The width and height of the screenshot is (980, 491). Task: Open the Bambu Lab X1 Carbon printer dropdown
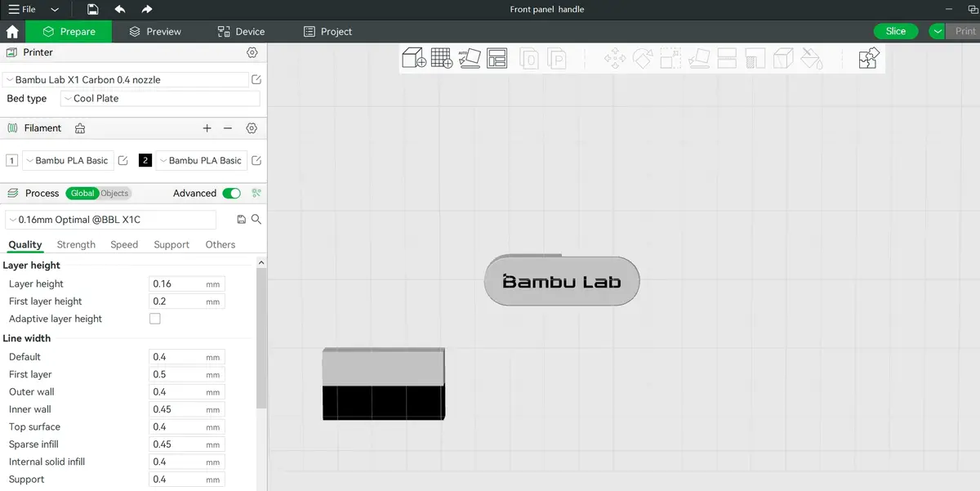125,80
